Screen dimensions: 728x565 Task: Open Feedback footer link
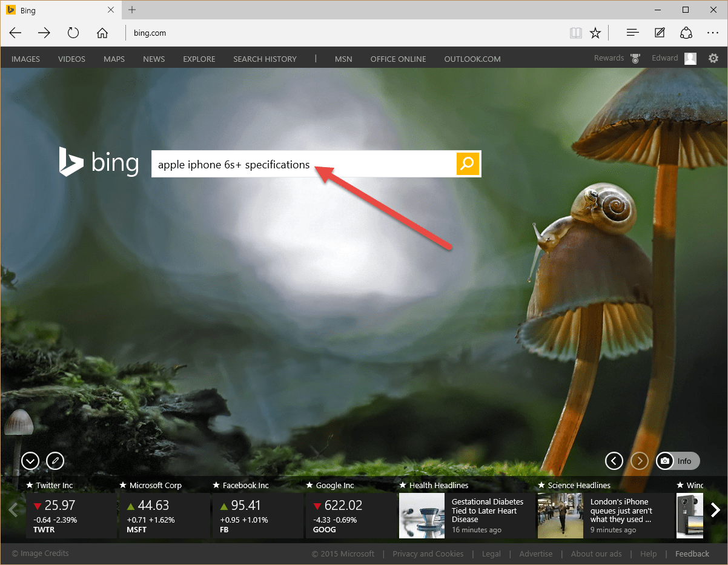click(x=692, y=553)
